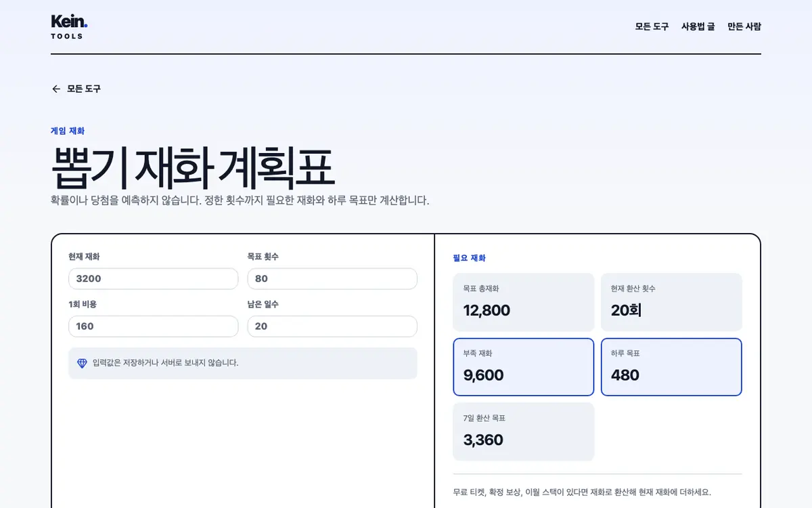Click the 7일 환산 목표 card label
The height and width of the screenshot is (508, 812).
click(x=484, y=419)
